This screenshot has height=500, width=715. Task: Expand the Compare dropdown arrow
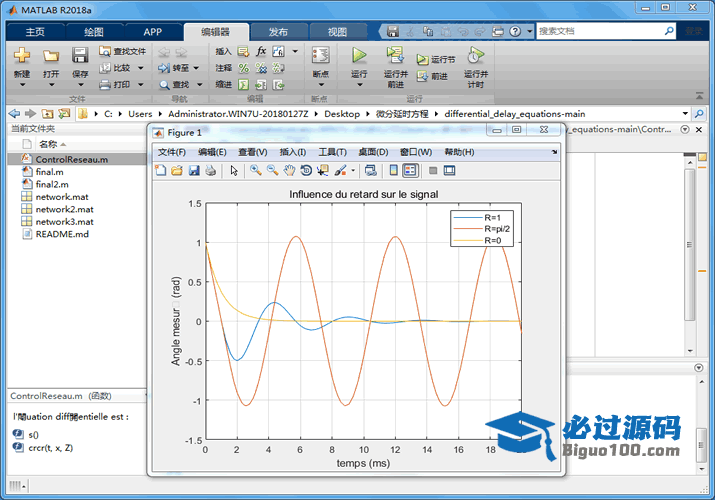pyautogui.click(x=140, y=68)
